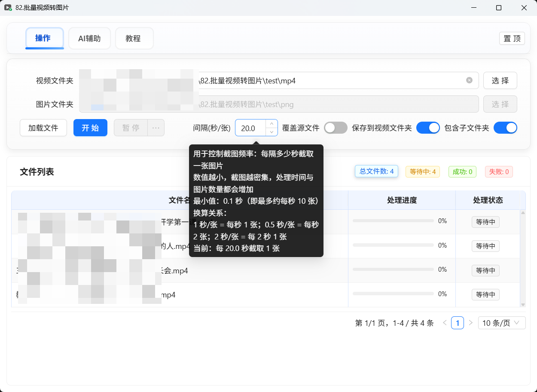Open the 教程 tab
The width and height of the screenshot is (537, 392).
[x=134, y=38]
